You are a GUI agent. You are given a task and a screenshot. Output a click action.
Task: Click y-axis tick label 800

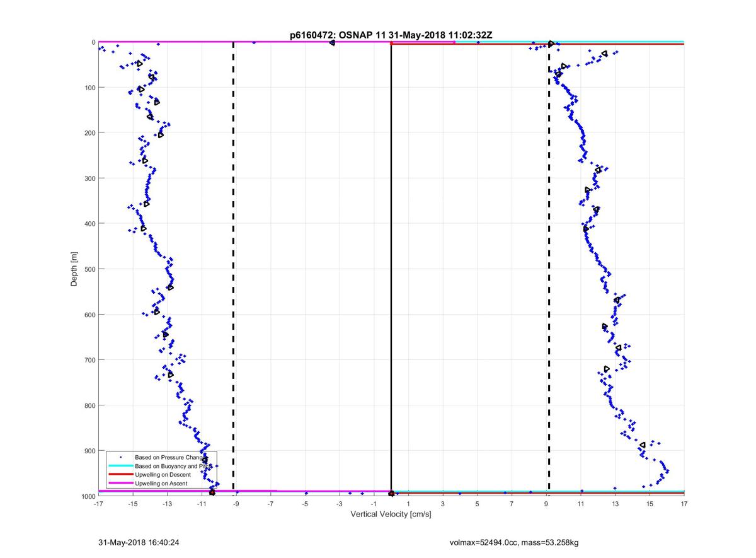(89, 405)
